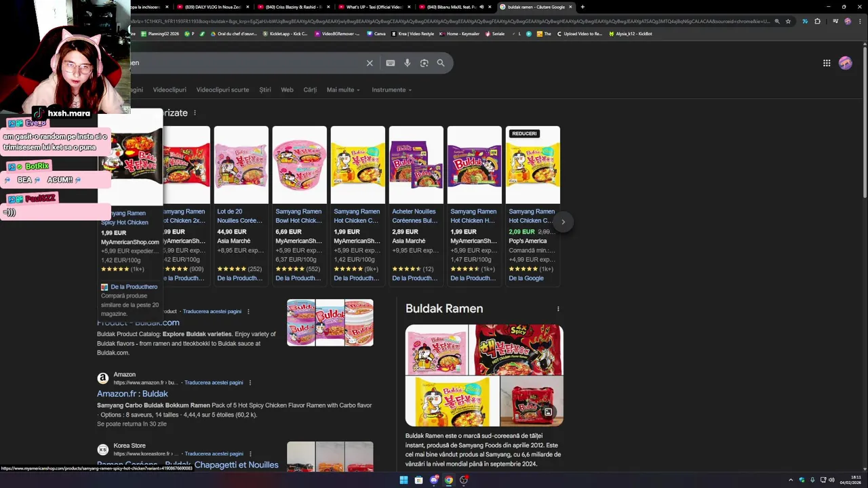Close the 'buldak ramen - Căutare Google' tab

click(x=571, y=7)
